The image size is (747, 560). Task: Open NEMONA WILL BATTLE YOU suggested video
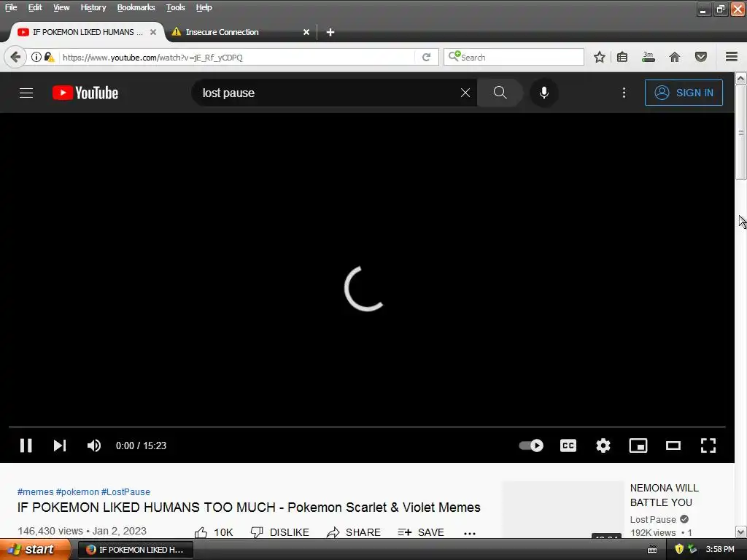pos(664,495)
